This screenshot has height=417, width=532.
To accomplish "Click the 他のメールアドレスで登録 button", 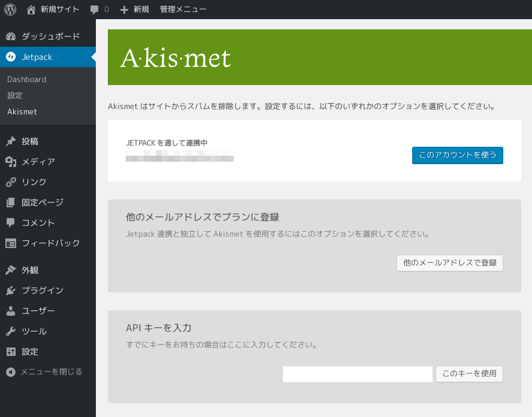I will pyautogui.click(x=449, y=263).
